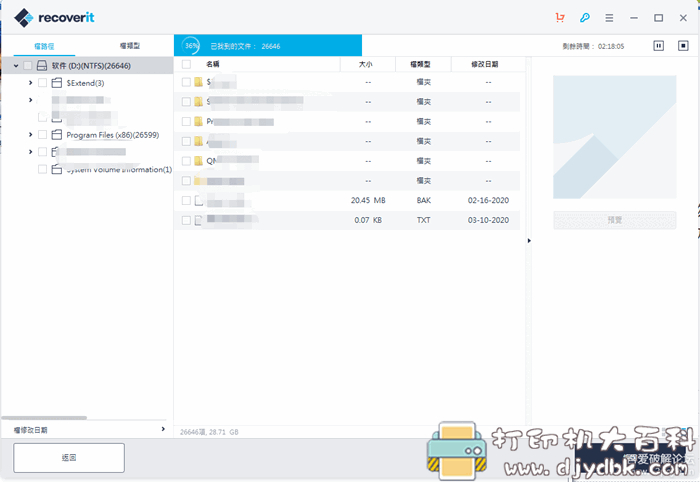Pause the scan in progress
Viewport: 700px width, 482px height.
pyautogui.click(x=658, y=46)
